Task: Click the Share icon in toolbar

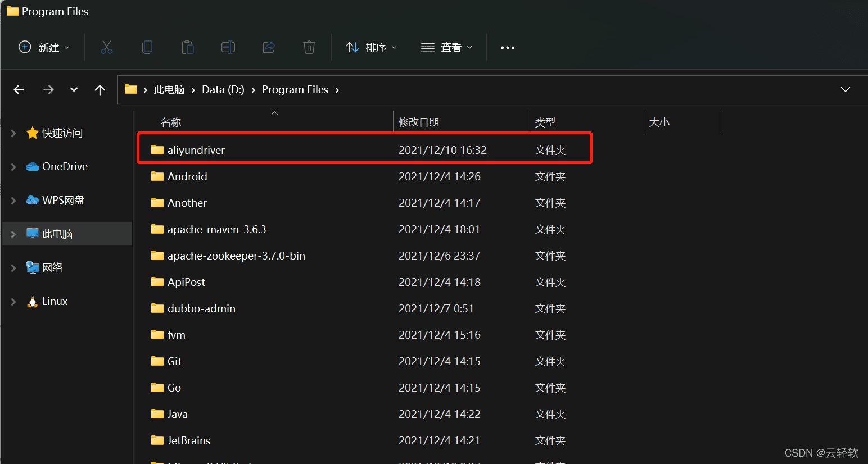Action: click(x=269, y=48)
